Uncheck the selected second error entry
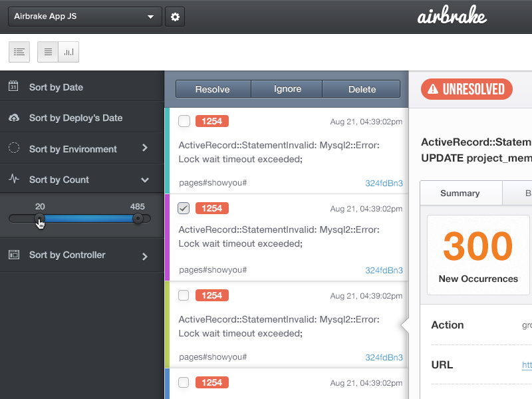 point(183,208)
